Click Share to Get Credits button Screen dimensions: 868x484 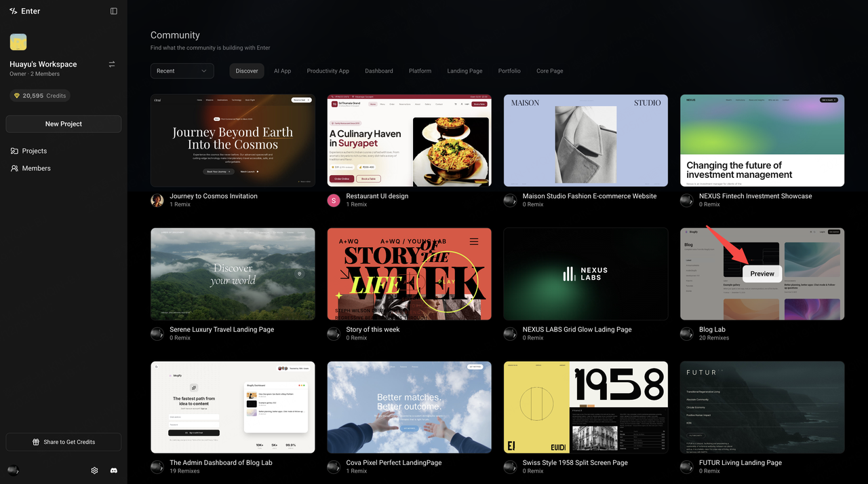[x=64, y=442]
